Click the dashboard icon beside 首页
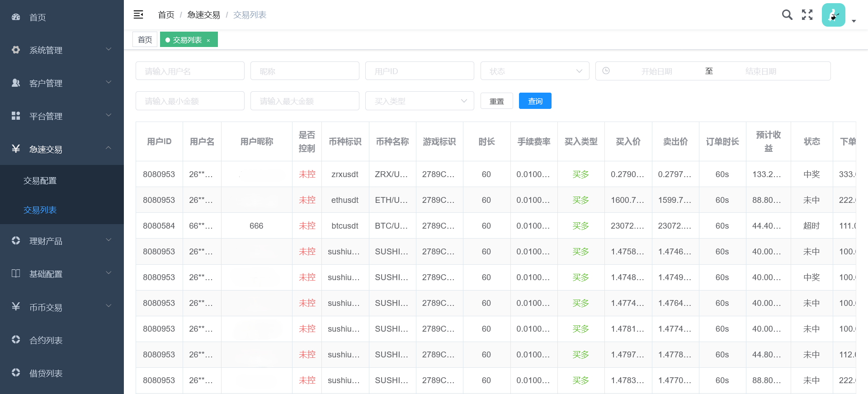 tap(16, 17)
